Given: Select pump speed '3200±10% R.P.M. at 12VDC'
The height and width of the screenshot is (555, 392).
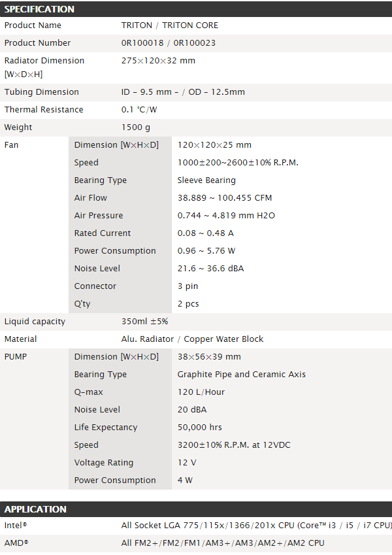Looking at the screenshot, I should click(x=234, y=445).
